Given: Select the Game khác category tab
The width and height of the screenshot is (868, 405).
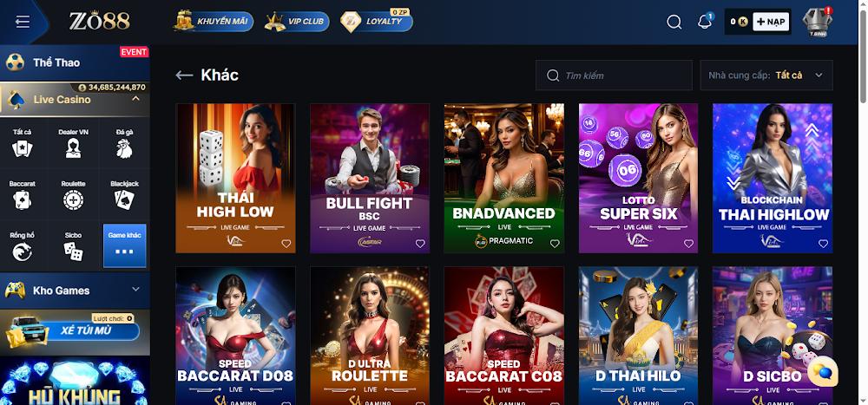Looking at the screenshot, I should (124, 245).
